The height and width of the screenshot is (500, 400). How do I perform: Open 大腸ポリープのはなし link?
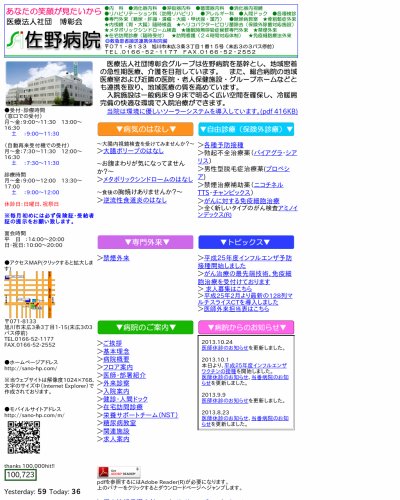click(133, 151)
